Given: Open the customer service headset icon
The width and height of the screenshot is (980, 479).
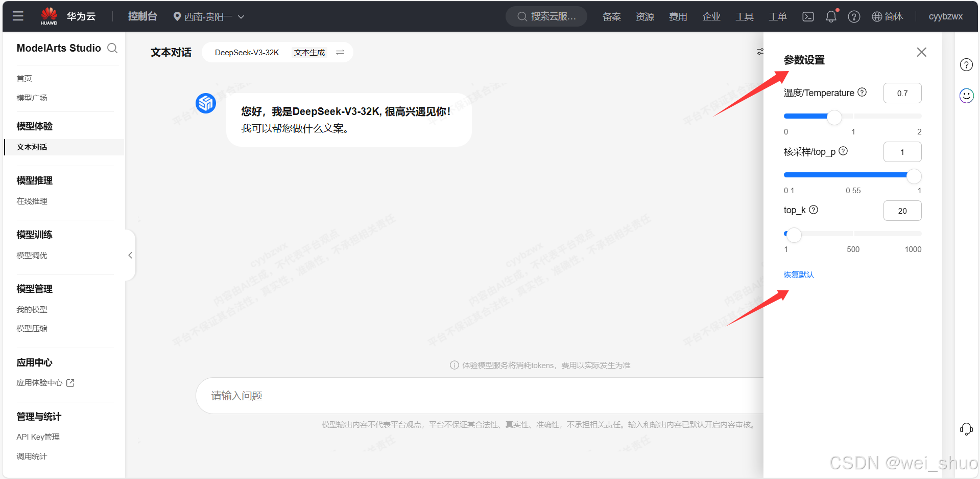Looking at the screenshot, I should [x=966, y=429].
